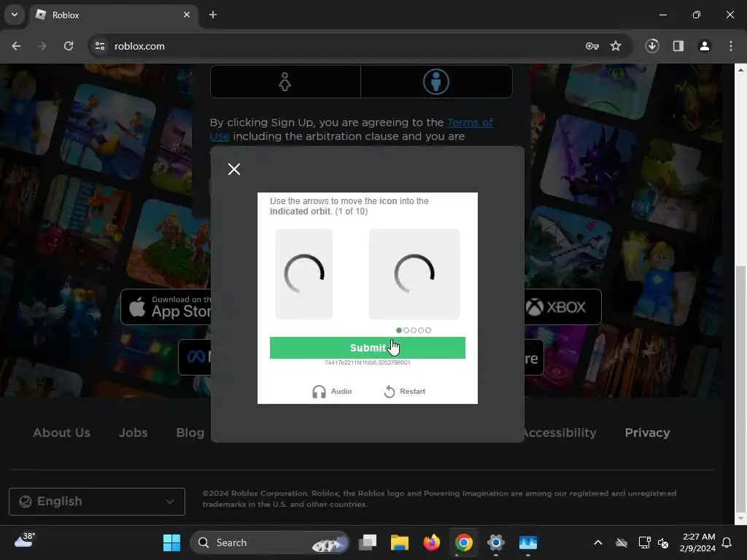747x560 pixels.
Task: Reload the Roblox page
Action: (69, 46)
